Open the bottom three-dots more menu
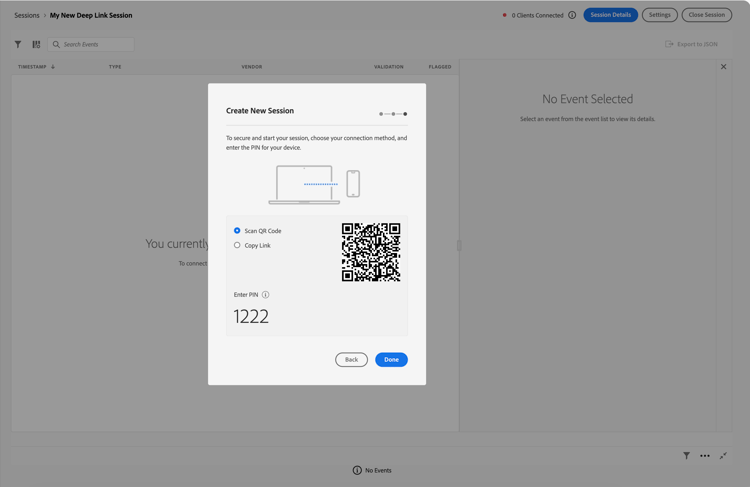The width and height of the screenshot is (750, 487). pos(705,455)
